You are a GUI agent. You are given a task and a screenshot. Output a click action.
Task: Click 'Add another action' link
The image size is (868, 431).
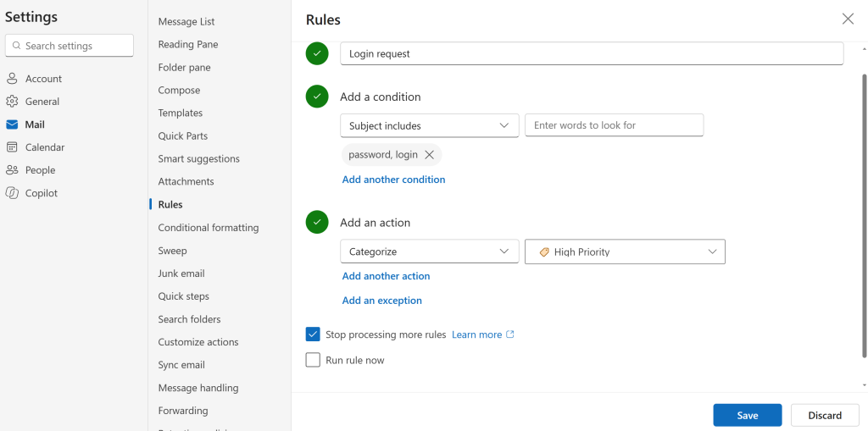386,276
